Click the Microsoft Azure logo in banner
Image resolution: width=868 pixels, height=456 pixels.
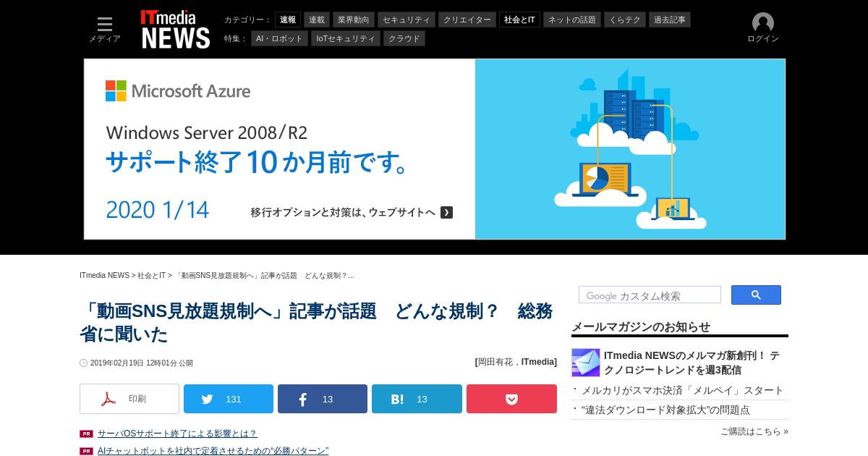pyautogui.click(x=178, y=91)
